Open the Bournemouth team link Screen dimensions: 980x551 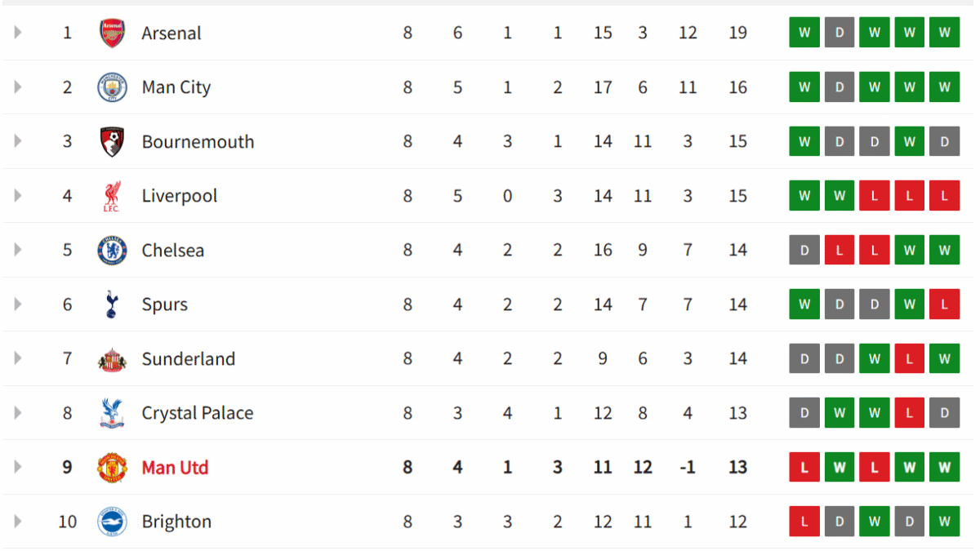[198, 142]
